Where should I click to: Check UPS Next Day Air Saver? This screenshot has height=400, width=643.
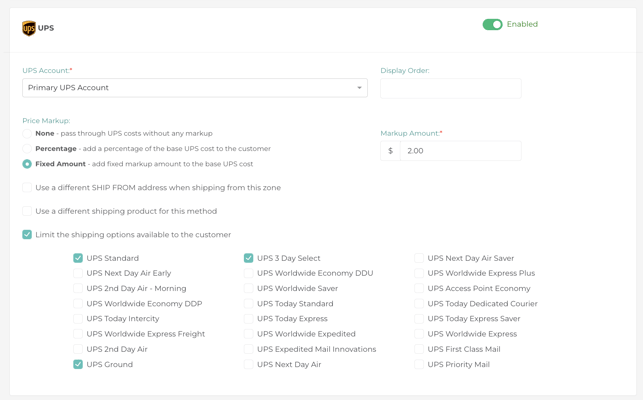(419, 258)
